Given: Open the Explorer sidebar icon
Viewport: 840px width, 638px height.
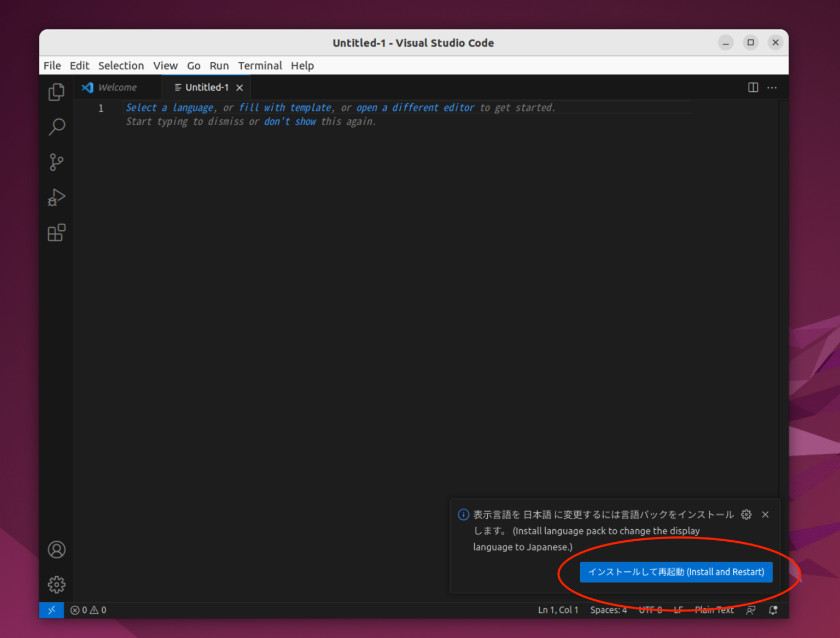Looking at the screenshot, I should [x=56, y=92].
